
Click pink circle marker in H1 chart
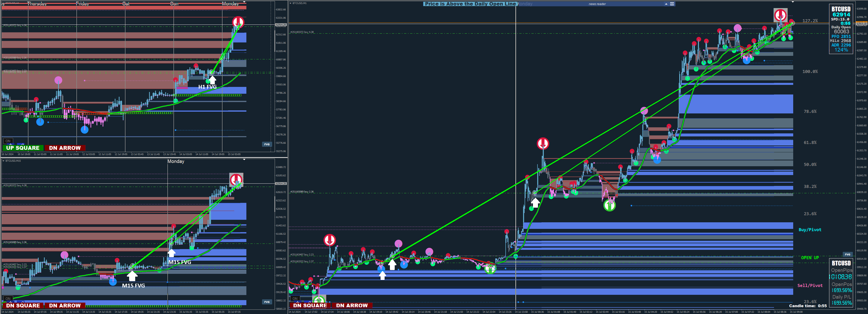point(58,80)
